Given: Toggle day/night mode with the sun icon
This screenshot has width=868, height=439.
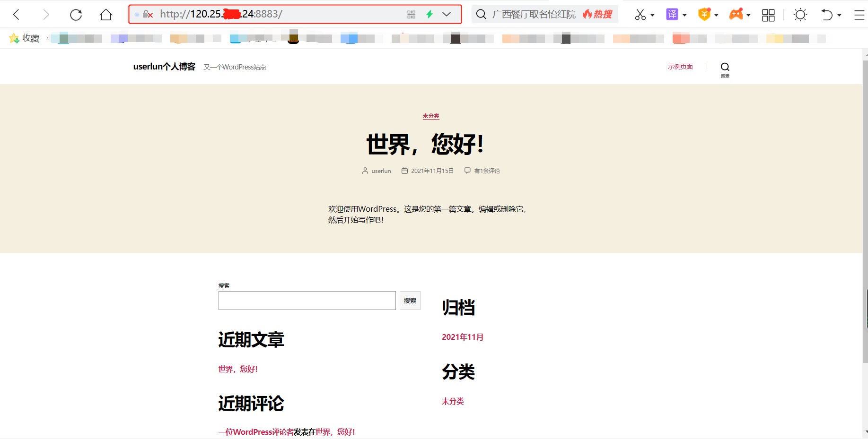Looking at the screenshot, I should pos(800,15).
